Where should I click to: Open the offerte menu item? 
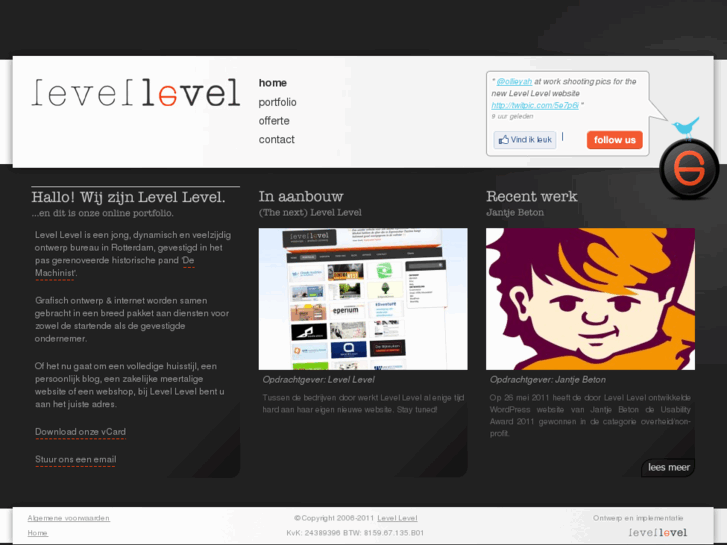[x=274, y=121]
